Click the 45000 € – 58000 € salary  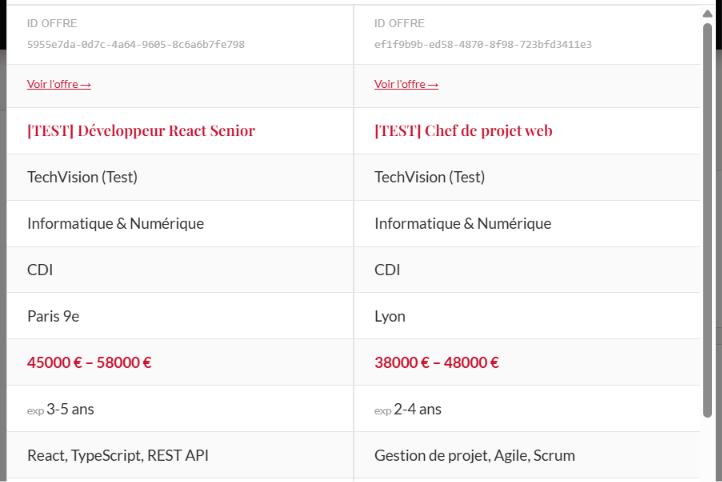coord(89,363)
